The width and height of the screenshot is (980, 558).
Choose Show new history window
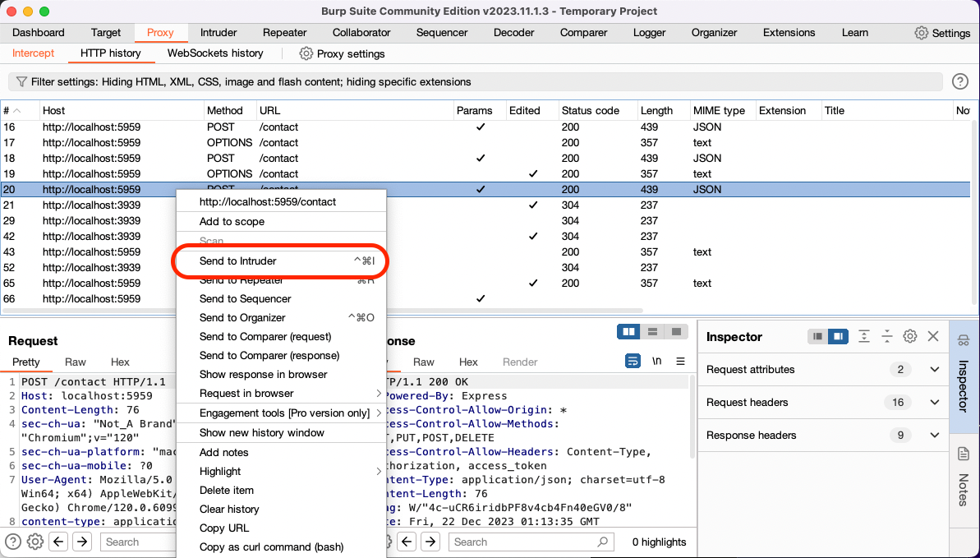tap(281, 433)
